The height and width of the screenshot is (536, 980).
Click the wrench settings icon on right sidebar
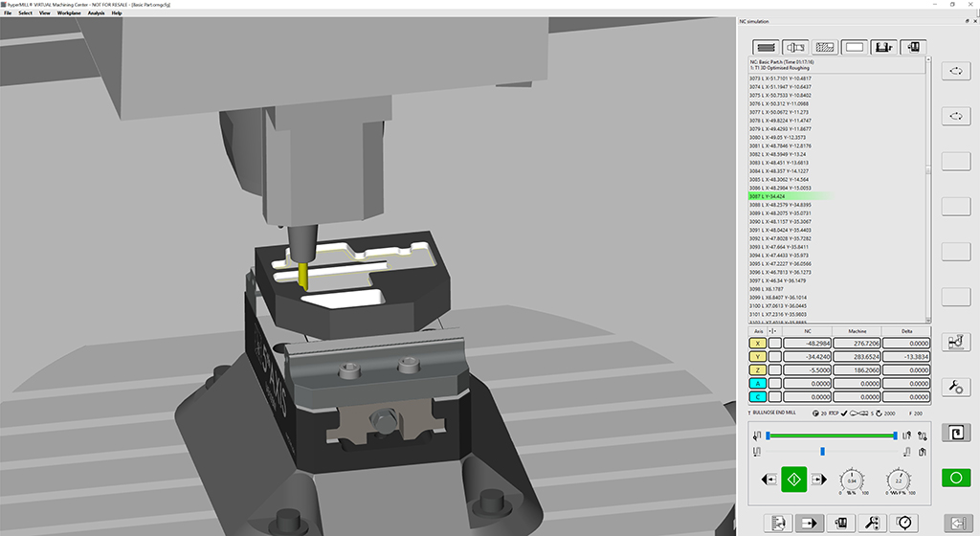coord(956,387)
